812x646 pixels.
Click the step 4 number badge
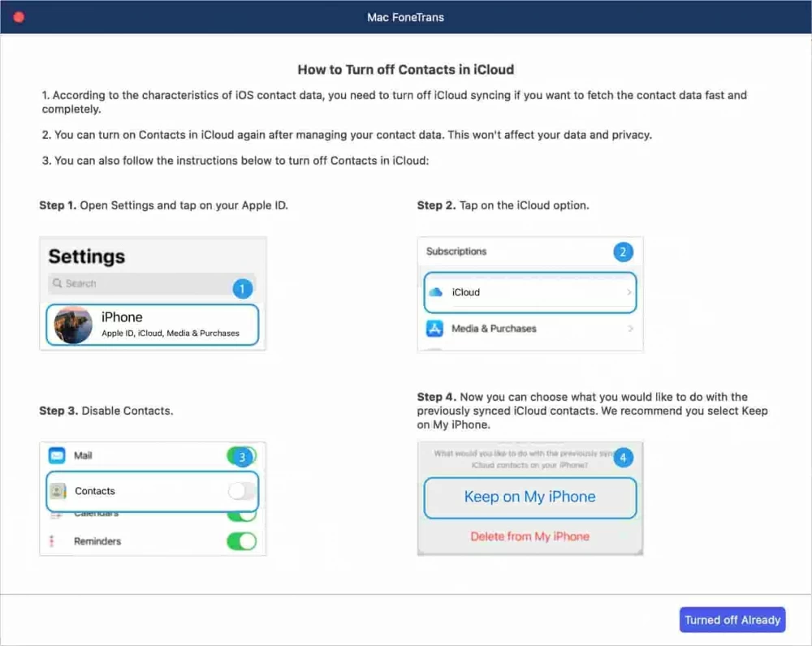pos(623,458)
